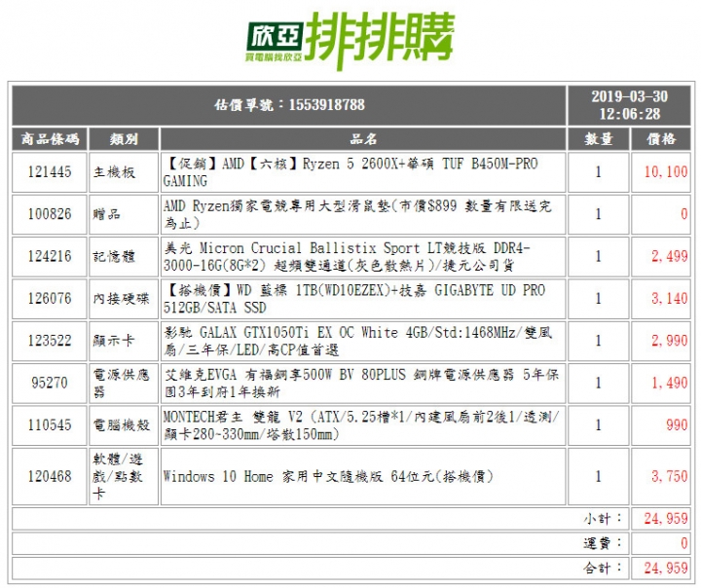Screen dimensions: 701x588
Task: Click the price 3,750
Action: point(669,477)
